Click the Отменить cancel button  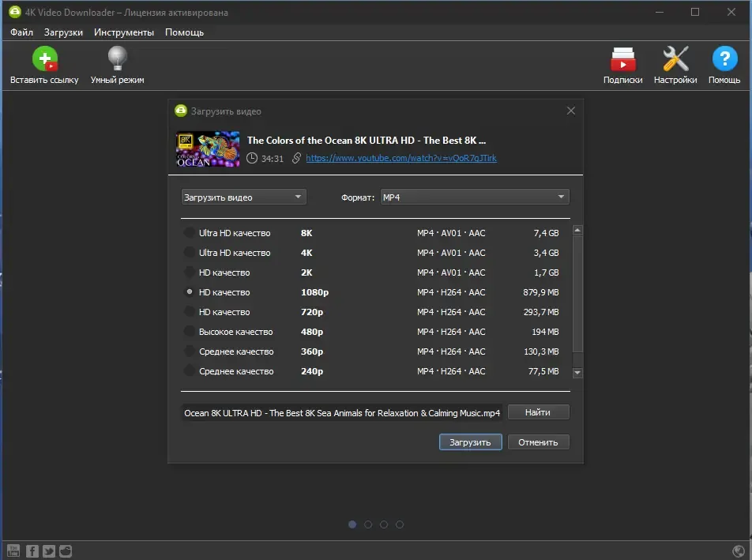coord(538,442)
